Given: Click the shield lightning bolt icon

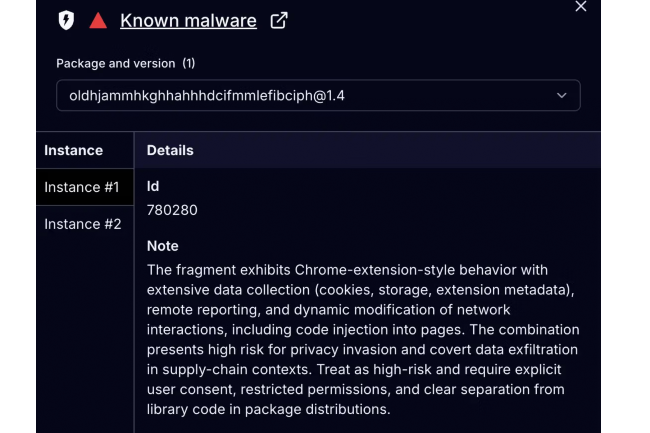Looking at the screenshot, I should (x=66, y=20).
